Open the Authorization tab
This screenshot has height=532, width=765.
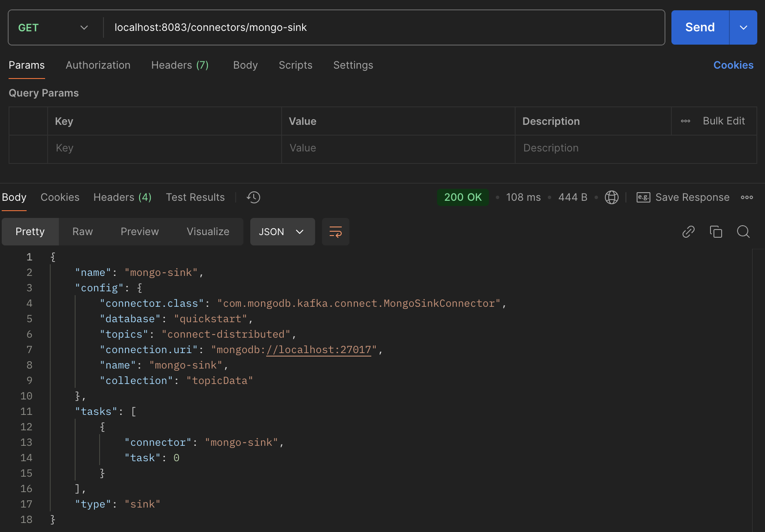[98, 65]
